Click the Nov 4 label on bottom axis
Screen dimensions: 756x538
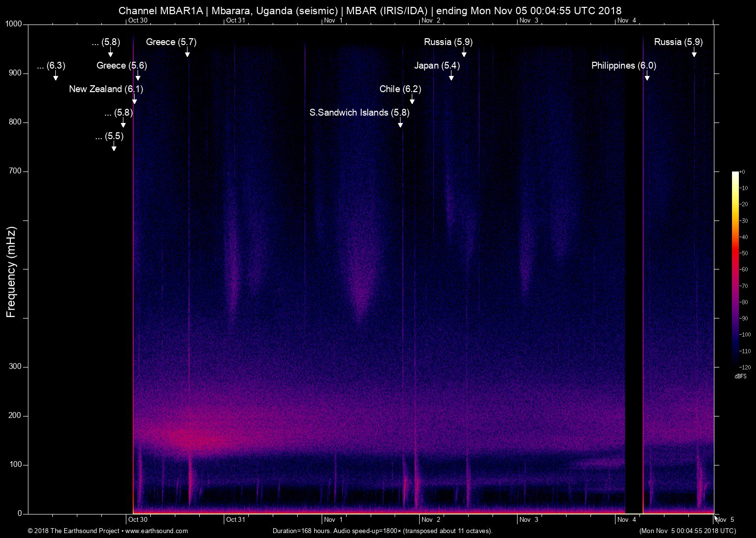[627, 519]
